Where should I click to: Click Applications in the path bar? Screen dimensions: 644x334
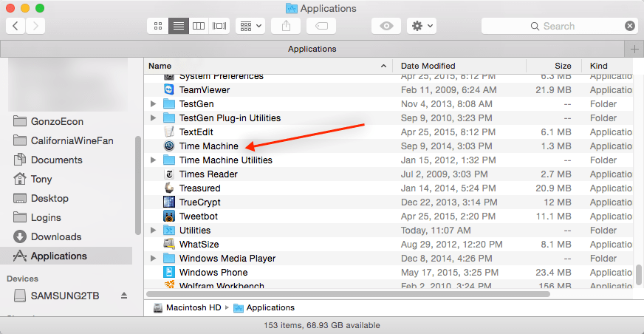point(264,307)
